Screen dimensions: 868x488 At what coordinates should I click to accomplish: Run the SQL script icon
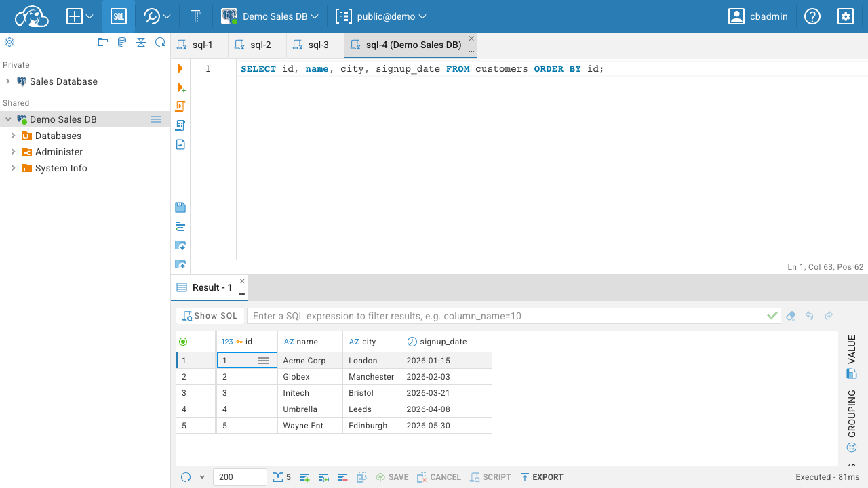(x=180, y=106)
